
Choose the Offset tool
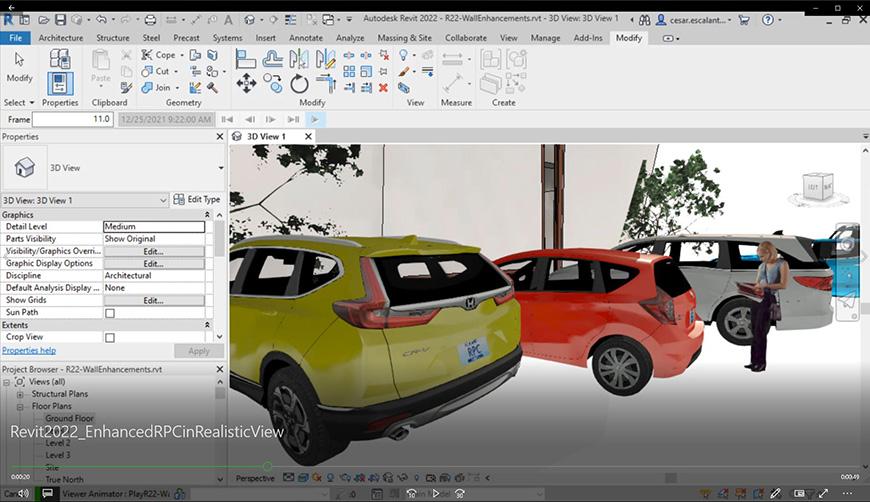click(x=272, y=58)
